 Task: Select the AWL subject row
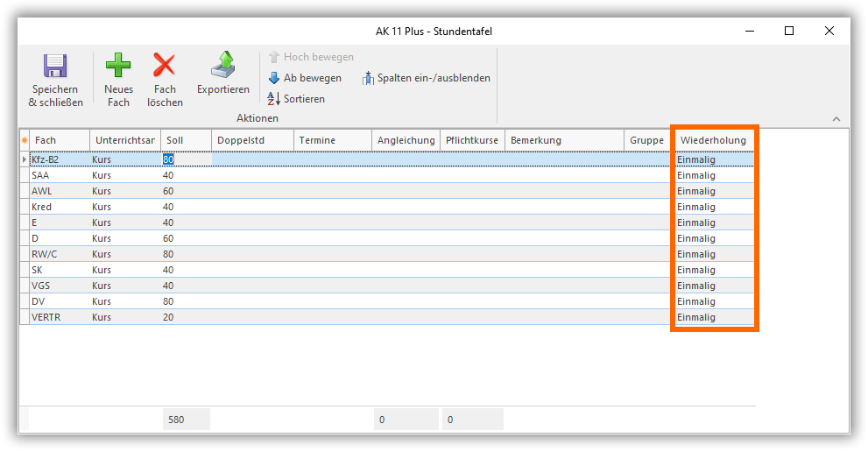pyautogui.click(x=58, y=191)
